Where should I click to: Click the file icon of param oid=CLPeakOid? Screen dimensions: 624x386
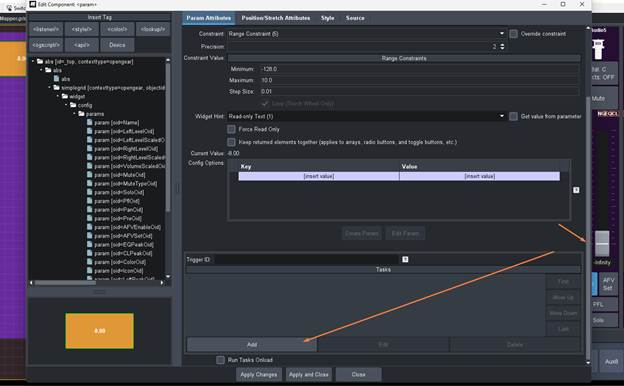coord(90,253)
